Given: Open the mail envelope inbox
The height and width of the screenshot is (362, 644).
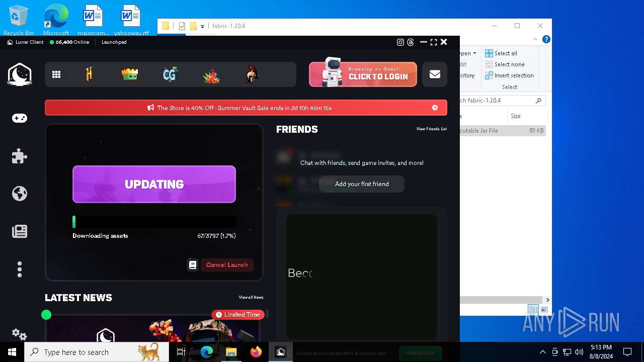Looking at the screenshot, I should (x=435, y=74).
